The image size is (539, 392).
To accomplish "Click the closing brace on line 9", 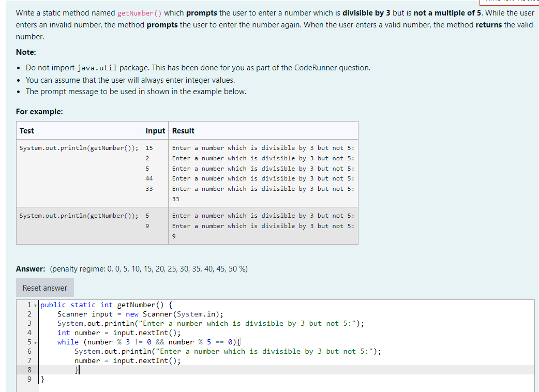I will click(42, 379).
